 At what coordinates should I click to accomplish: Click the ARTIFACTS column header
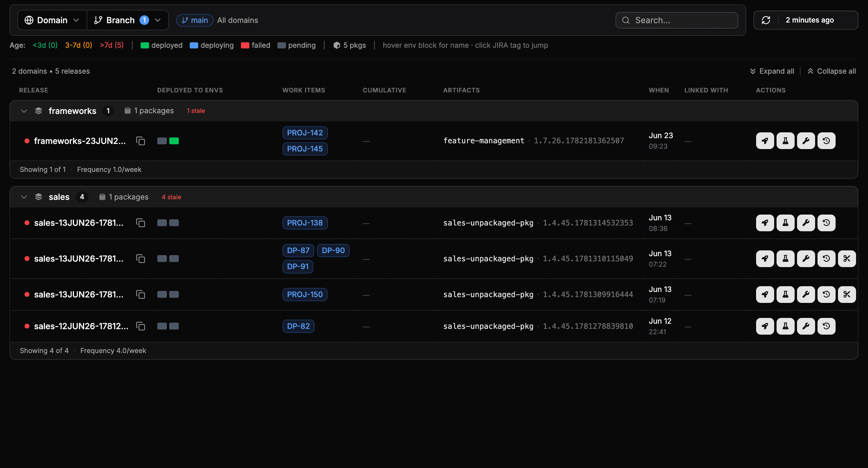461,90
